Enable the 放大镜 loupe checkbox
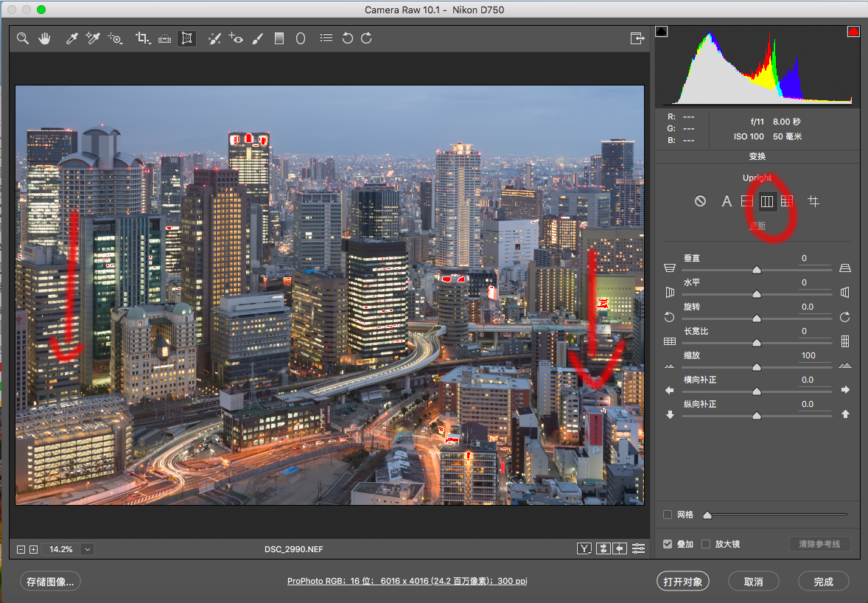868x603 pixels. coord(706,544)
